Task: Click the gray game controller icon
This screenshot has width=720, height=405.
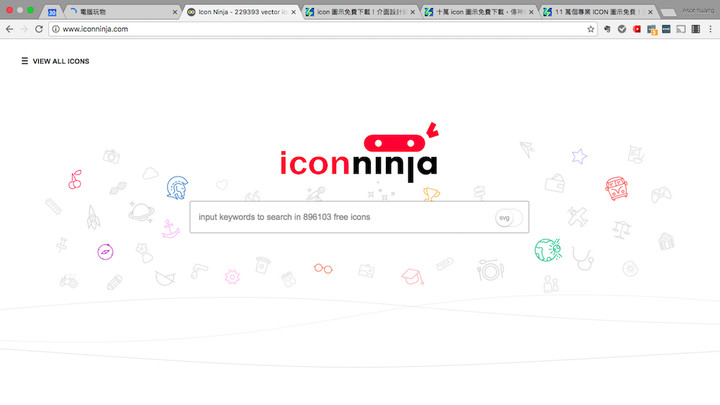Action: (661, 195)
